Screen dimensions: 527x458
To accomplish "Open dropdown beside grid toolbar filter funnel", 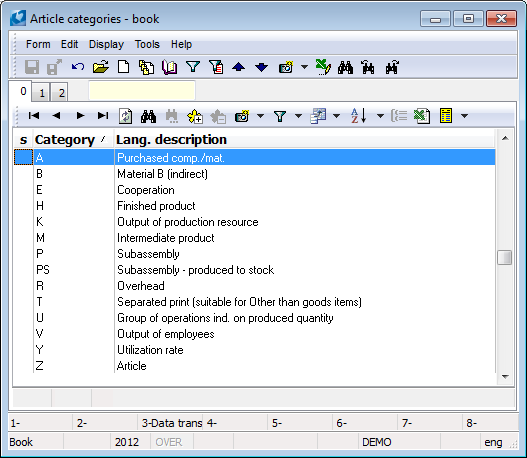I will (298, 116).
